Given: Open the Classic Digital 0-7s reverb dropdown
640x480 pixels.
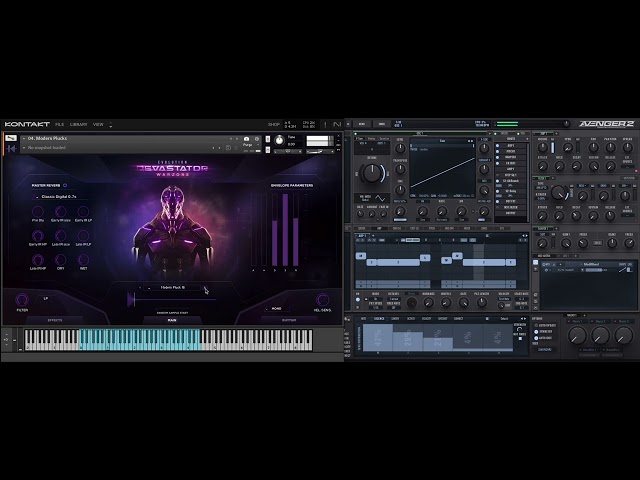Looking at the screenshot, I should [x=60, y=197].
